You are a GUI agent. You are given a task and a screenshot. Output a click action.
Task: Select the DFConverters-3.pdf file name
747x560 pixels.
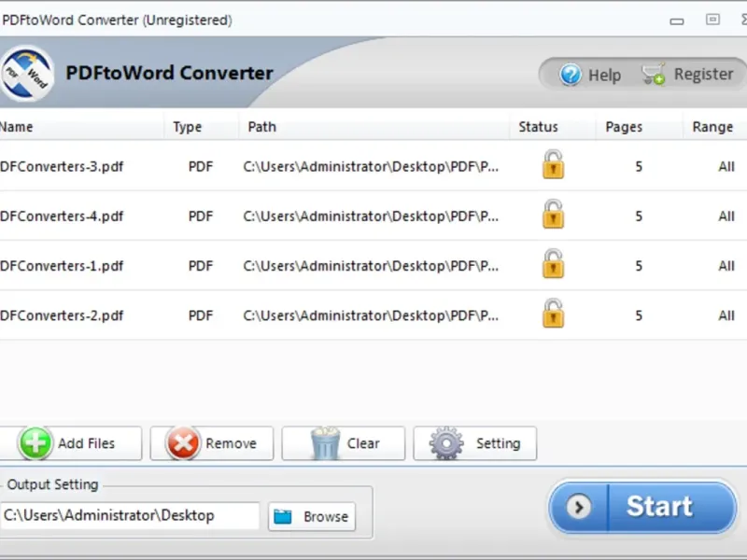coord(62,167)
